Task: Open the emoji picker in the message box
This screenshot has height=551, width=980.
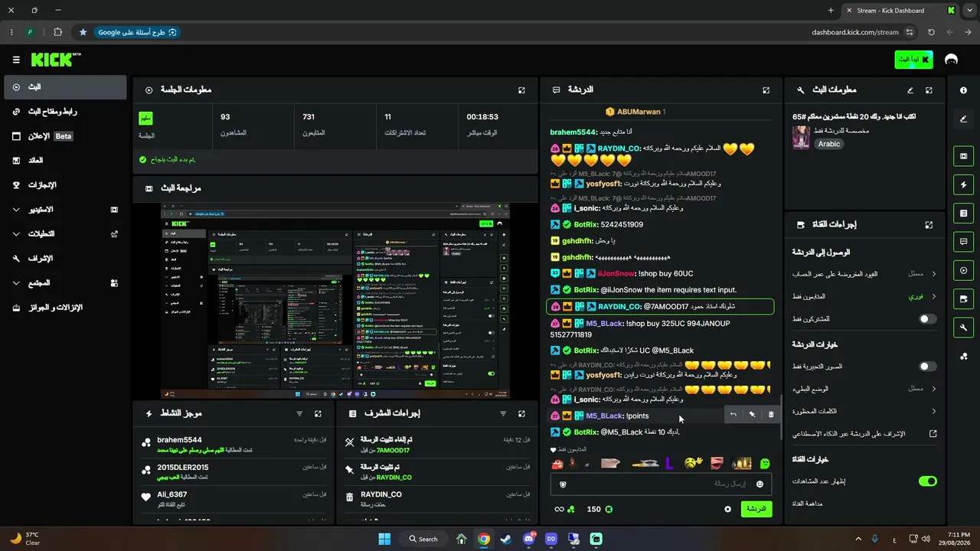Action: pyautogui.click(x=759, y=484)
